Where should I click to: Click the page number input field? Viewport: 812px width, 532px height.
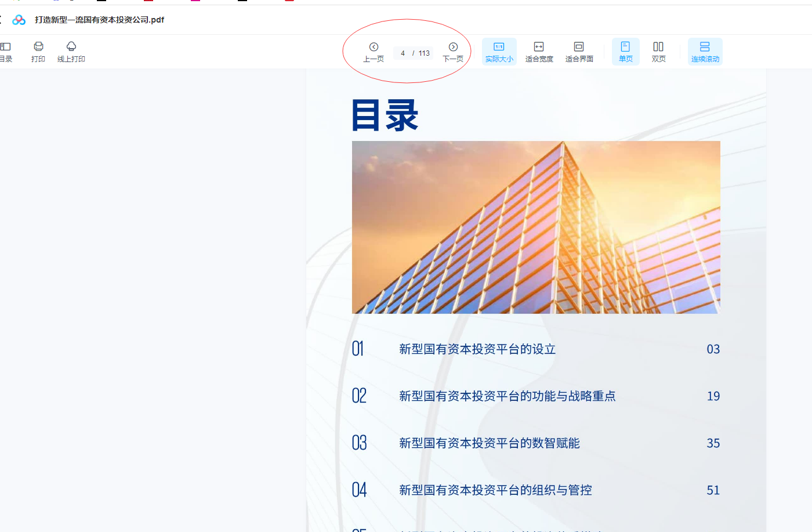[403, 53]
